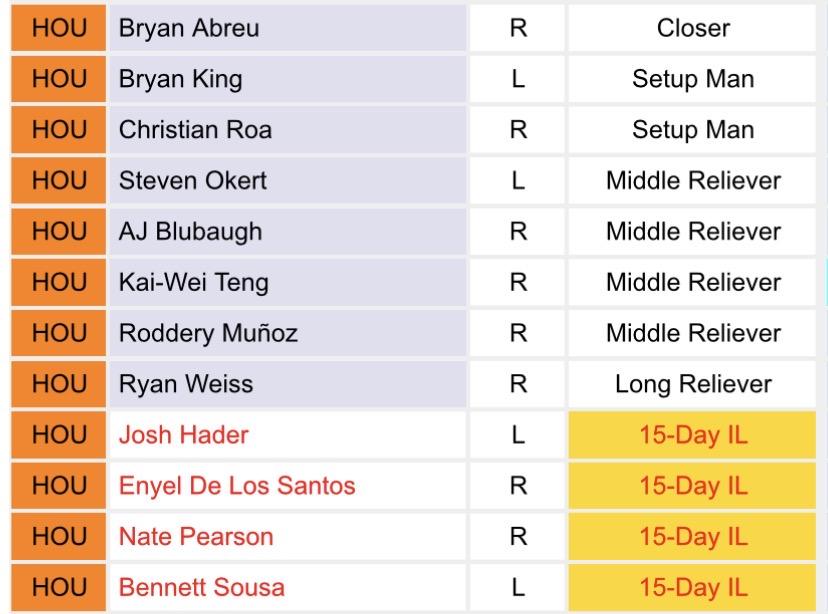Screen dimensions: 828x614
Task: Open Roddery Muñoz's player link
Action: tap(208, 333)
